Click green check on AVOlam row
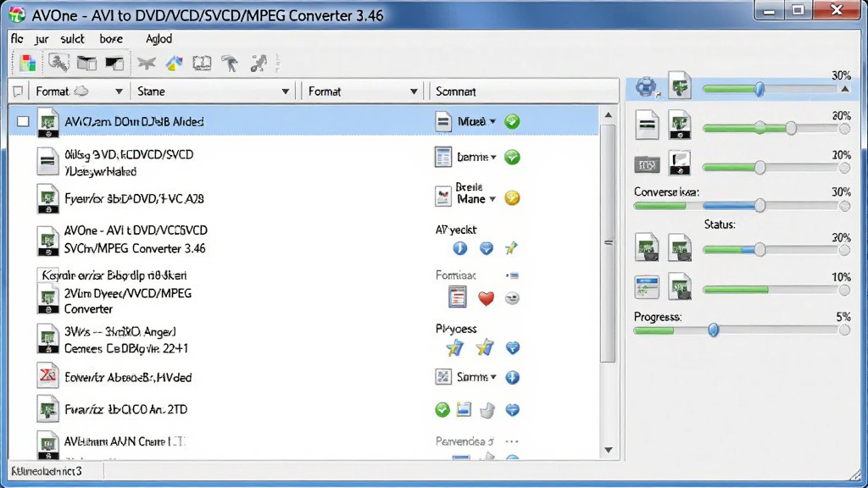The width and height of the screenshot is (868, 488). [512, 121]
